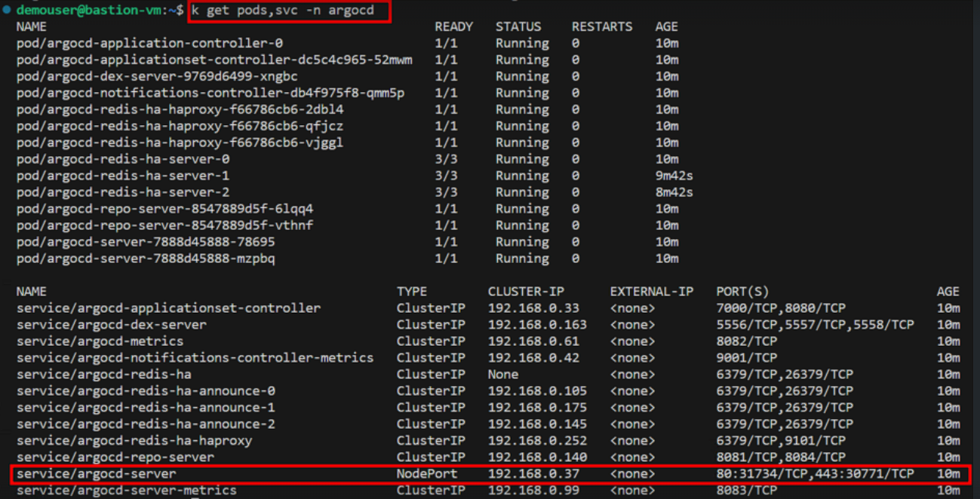Select pod/argocd-redis-ha-haproxy-f66786cb6-vjggl name
The width and height of the screenshot is (980, 499).
pos(180,142)
